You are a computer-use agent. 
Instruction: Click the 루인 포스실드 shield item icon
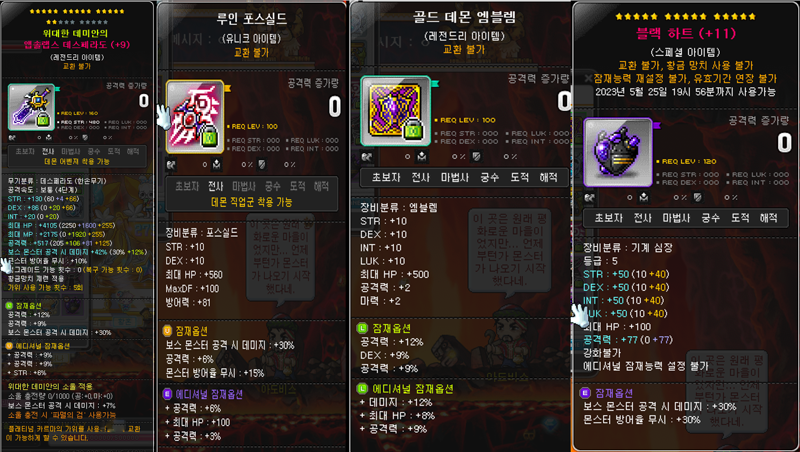[195, 117]
